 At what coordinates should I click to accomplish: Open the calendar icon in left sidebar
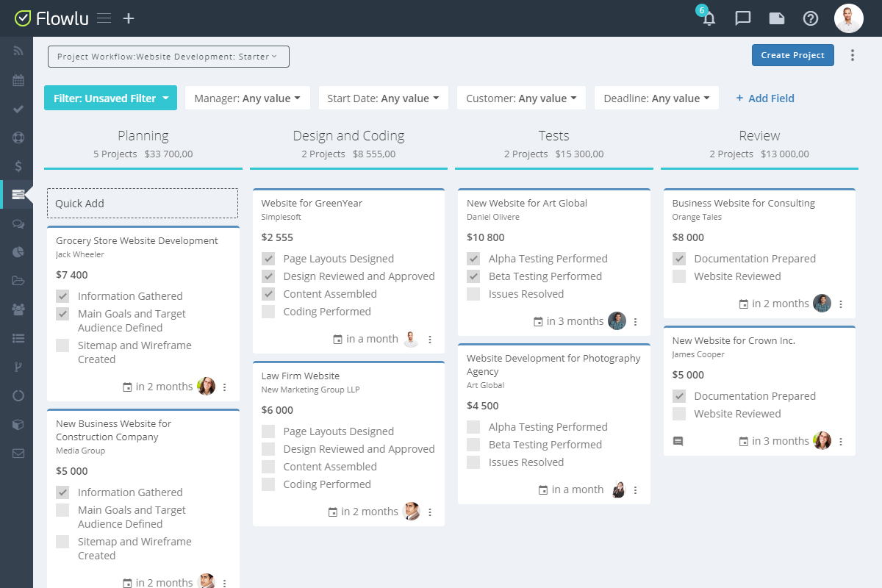pos(18,80)
